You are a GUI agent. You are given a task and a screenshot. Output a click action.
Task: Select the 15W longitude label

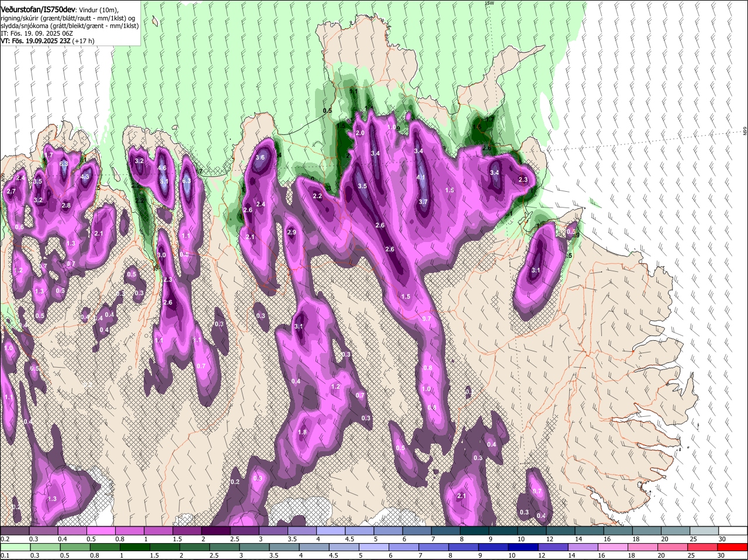pyautogui.click(x=490, y=4)
